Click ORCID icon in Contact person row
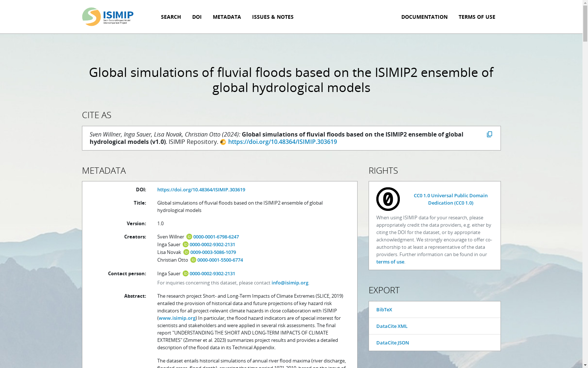 tap(186, 273)
